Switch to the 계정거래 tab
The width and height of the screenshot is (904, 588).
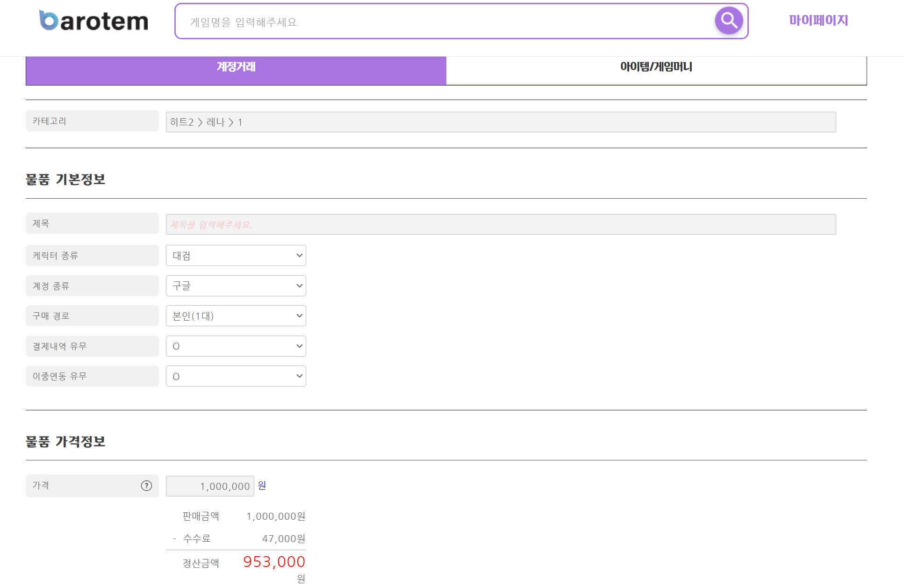click(236, 67)
